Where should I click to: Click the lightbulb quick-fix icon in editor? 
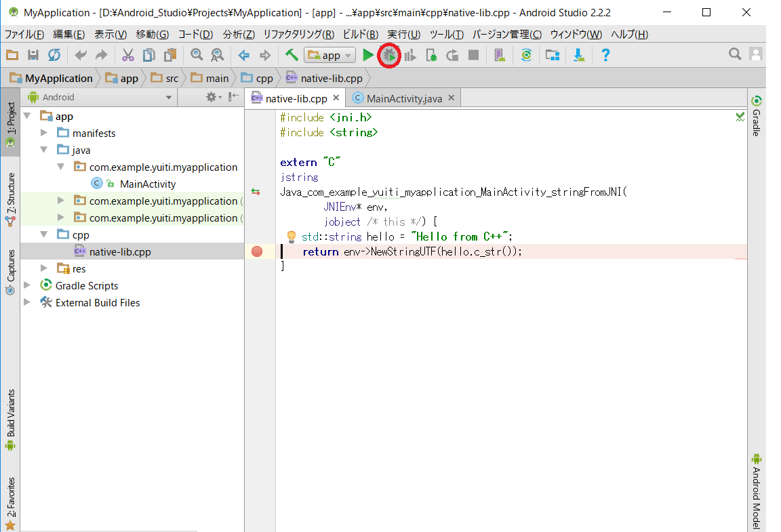[x=292, y=237]
